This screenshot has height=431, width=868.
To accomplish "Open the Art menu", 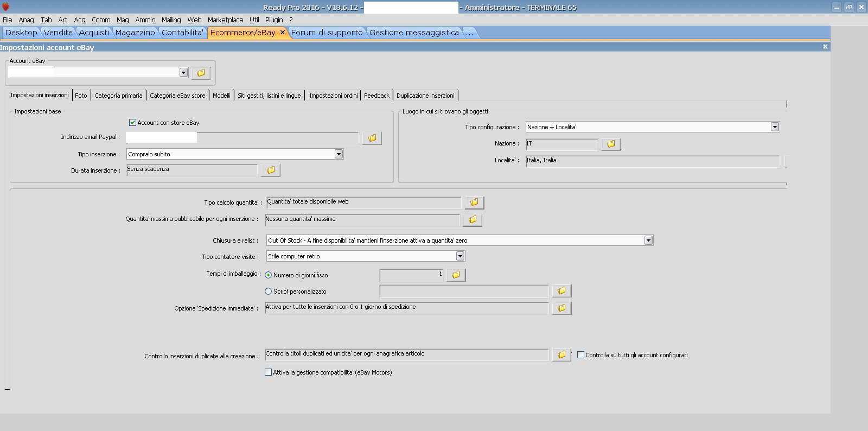I will click(x=63, y=20).
